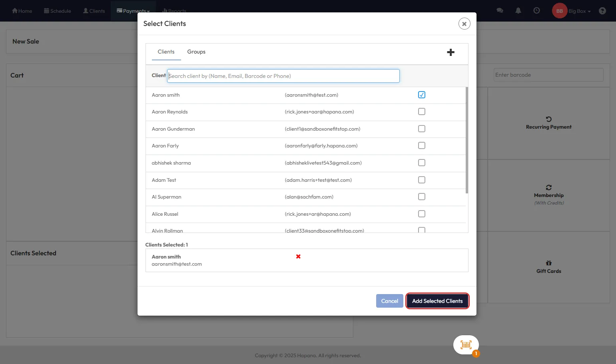The height and width of the screenshot is (364, 616).
Task: Select the Clients tab in dialog
Action: (x=166, y=52)
